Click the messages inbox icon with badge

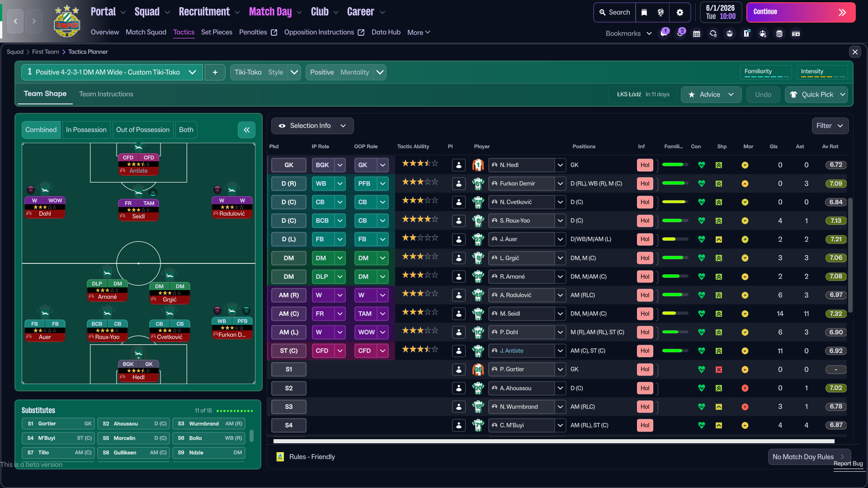[x=664, y=33]
